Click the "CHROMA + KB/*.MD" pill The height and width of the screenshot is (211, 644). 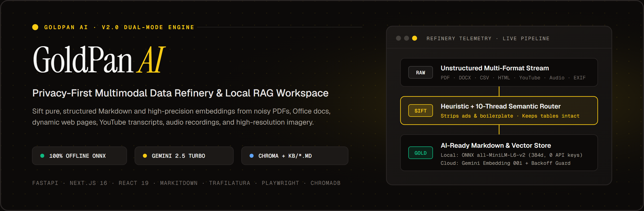click(295, 156)
